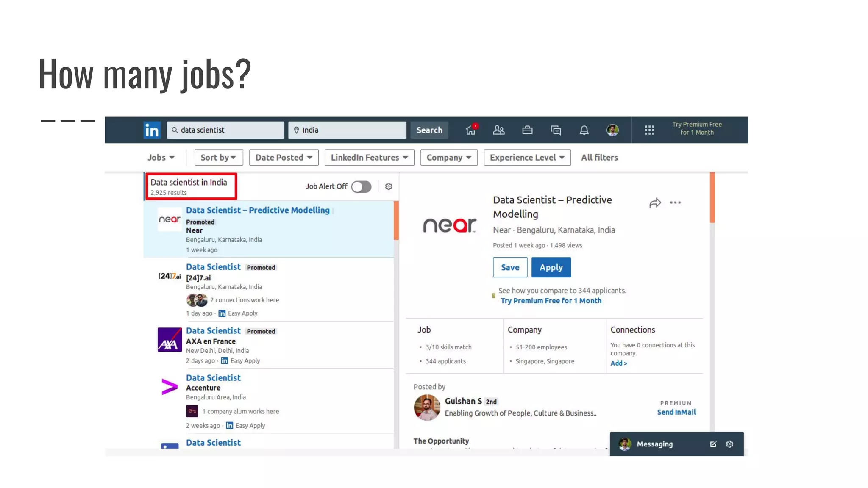Screen dimensions: 868x488
Task: Open Data Scientist – Predictive Modelling listing
Action: tap(258, 210)
